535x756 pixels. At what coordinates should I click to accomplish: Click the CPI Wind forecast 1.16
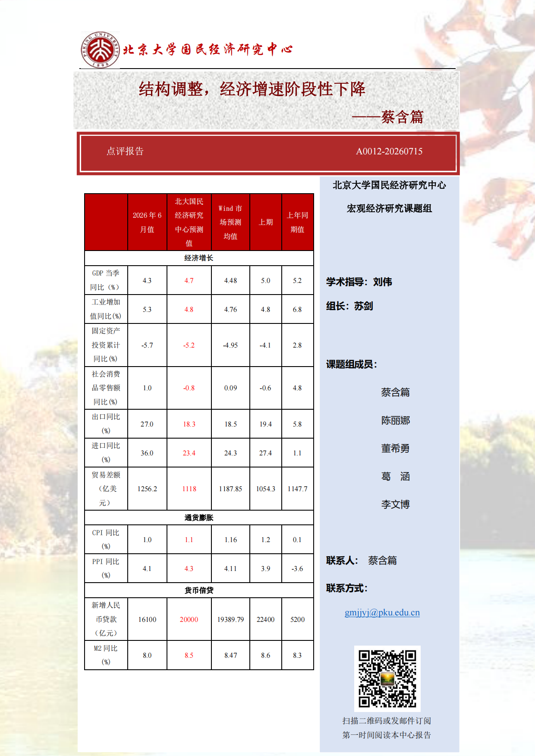[x=230, y=540]
